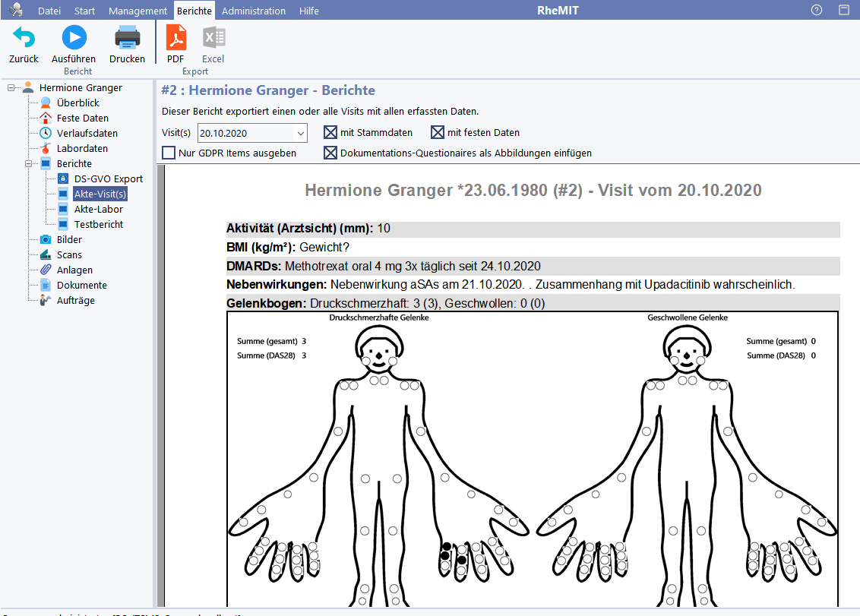This screenshot has height=616, width=860.
Task: Enable 'Nur GDPR Items ausgeben' checkbox
Action: (x=169, y=153)
